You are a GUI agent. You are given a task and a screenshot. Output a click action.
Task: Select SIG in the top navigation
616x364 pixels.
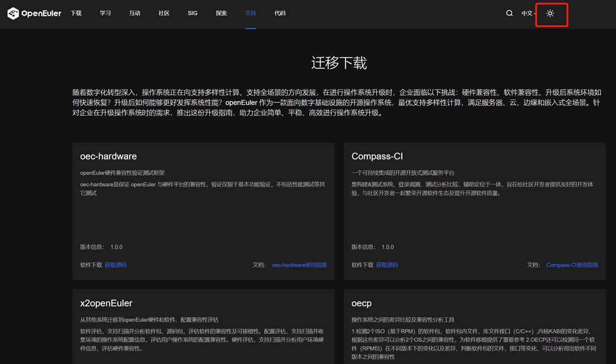[x=193, y=13]
